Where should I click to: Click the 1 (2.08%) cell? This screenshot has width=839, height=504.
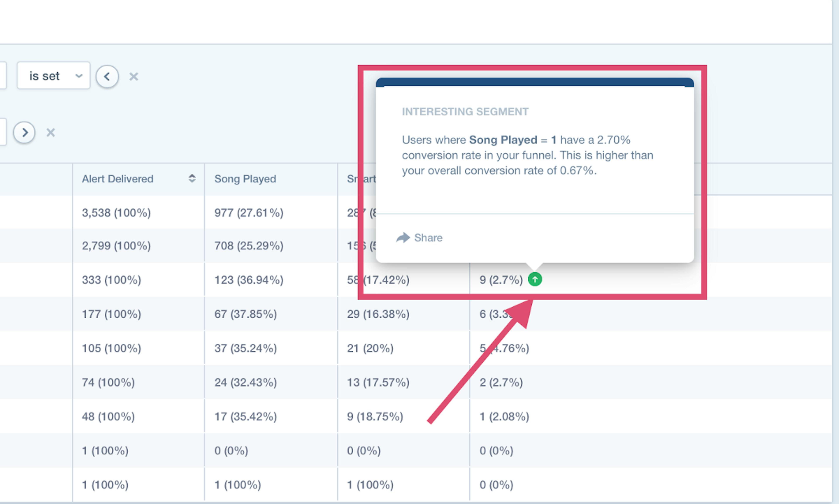(x=504, y=416)
